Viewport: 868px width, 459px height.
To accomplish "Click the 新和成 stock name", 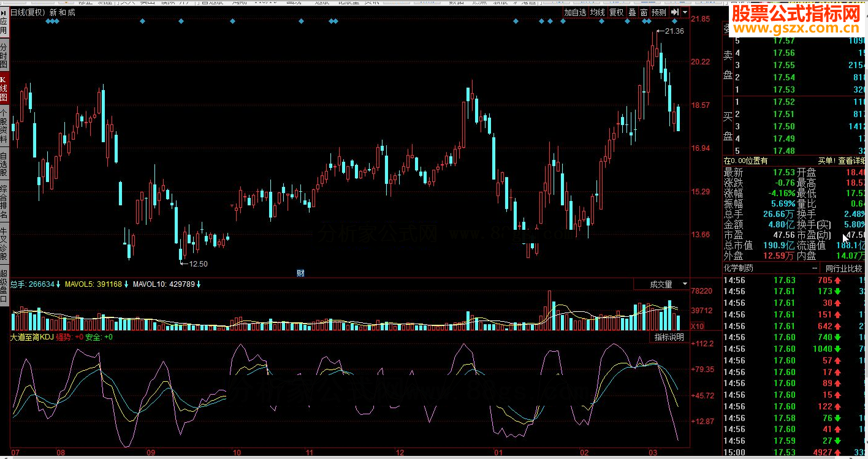I will (x=63, y=12).
